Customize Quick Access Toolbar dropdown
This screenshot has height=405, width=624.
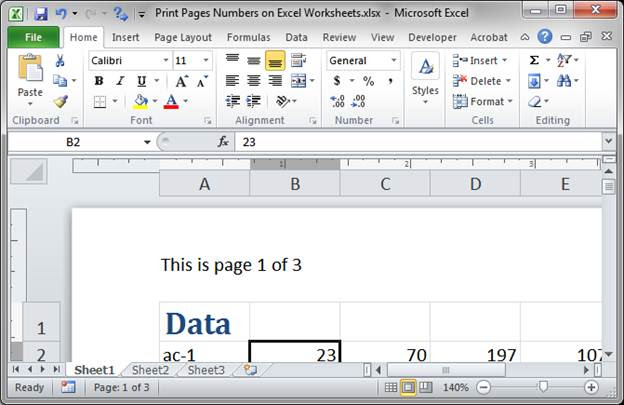pos(141,15)
